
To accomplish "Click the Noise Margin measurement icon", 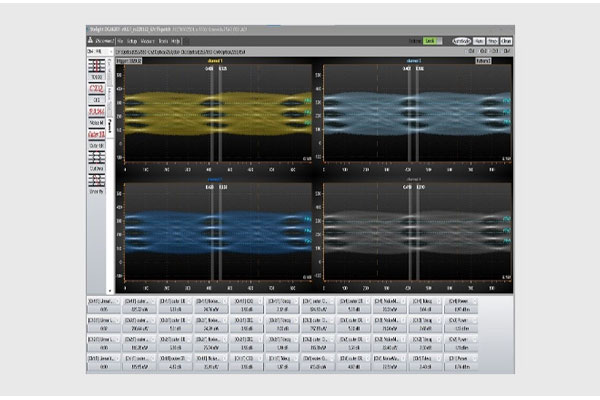I will 96,111.
